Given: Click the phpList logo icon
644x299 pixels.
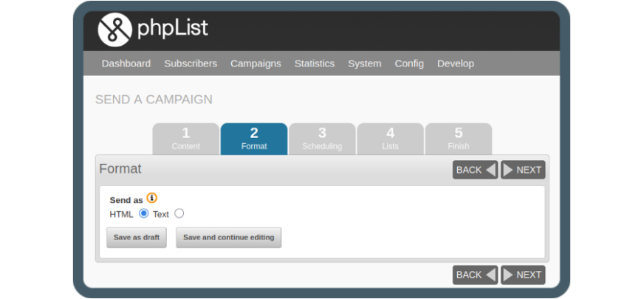Looking at the screenshot, I should click(x=114, y=30).
